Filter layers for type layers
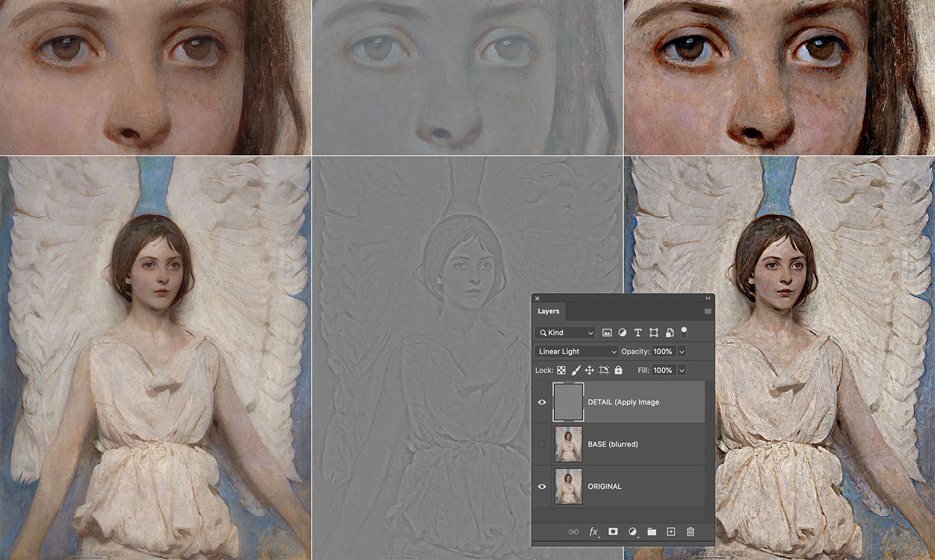 point(638,332)
